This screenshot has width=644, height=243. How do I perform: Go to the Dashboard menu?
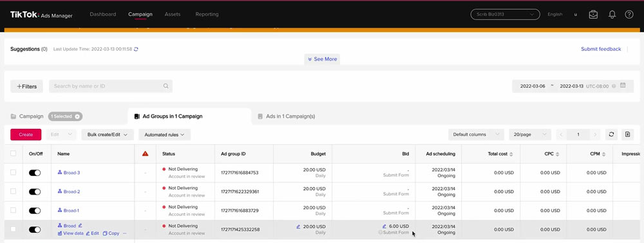[x=102, y=14]
